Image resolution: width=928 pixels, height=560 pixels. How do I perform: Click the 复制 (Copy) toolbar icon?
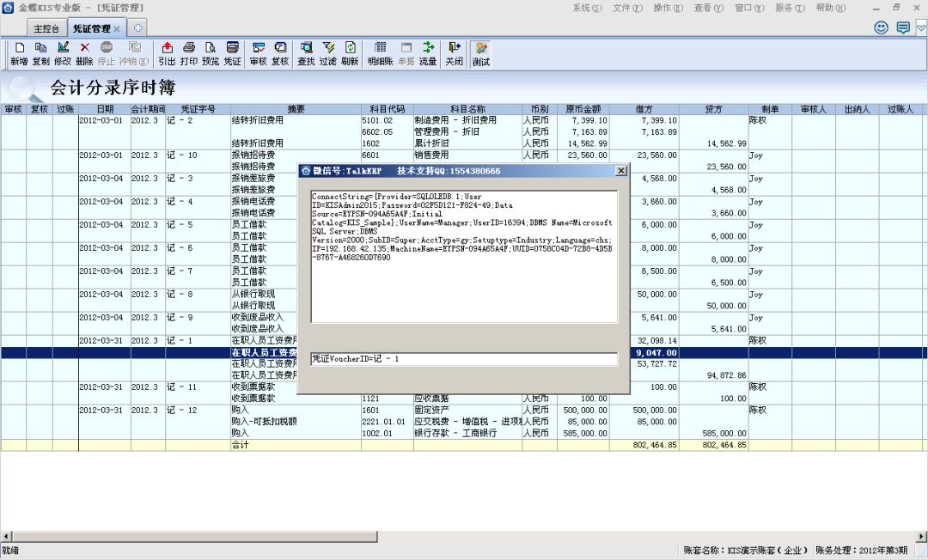(x=40, y=53)
